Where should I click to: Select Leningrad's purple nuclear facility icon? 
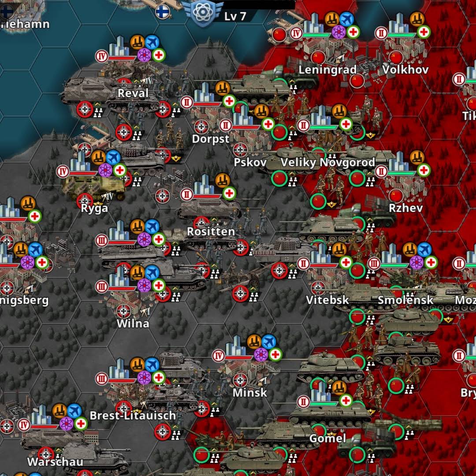(x=338, y=32)
